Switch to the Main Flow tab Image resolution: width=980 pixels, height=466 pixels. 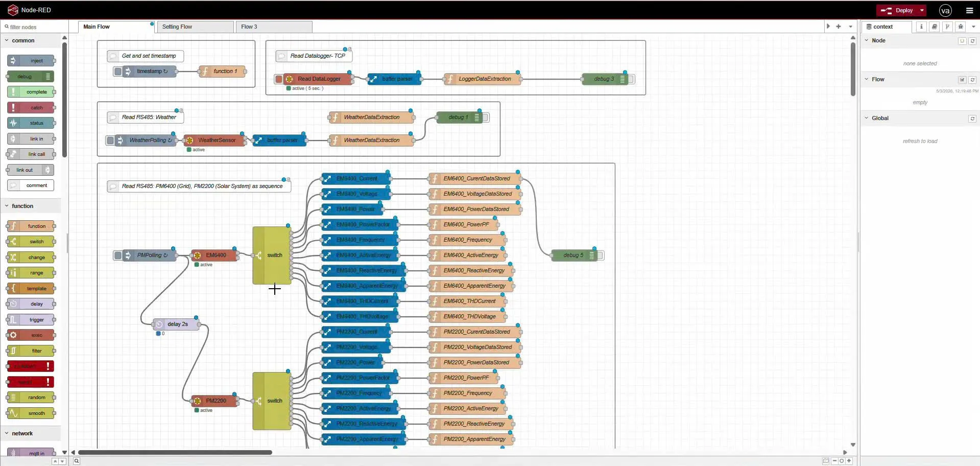point(116,27)
